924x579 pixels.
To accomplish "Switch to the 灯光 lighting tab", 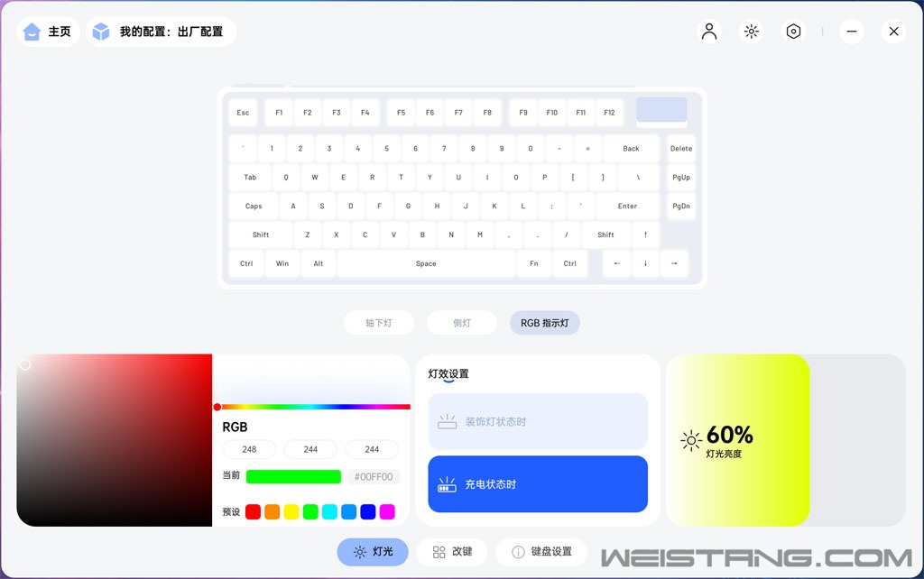I will pyautogui.click(x=373, y=552).
